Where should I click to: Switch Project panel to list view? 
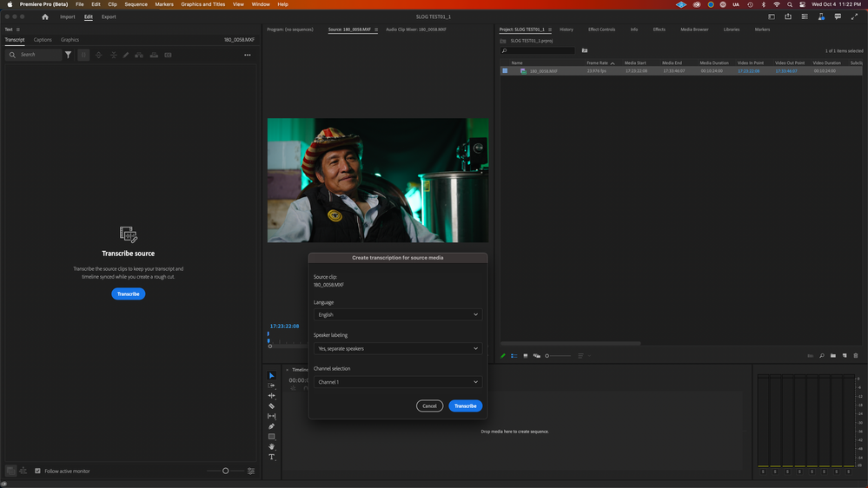[514, 355]
